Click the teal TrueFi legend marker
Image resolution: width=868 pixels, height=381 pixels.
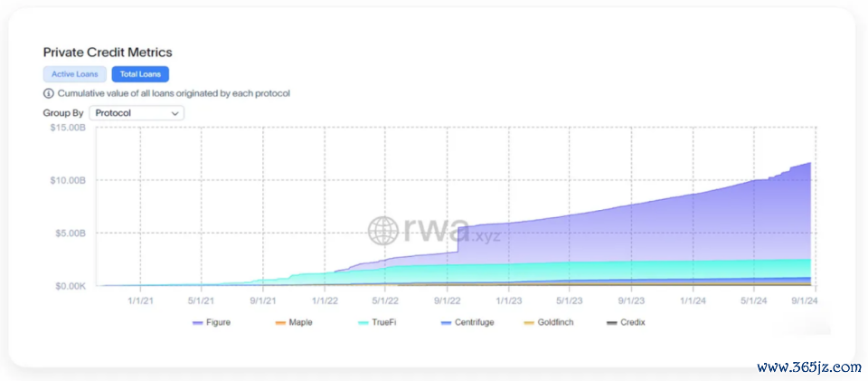[364, 322]
